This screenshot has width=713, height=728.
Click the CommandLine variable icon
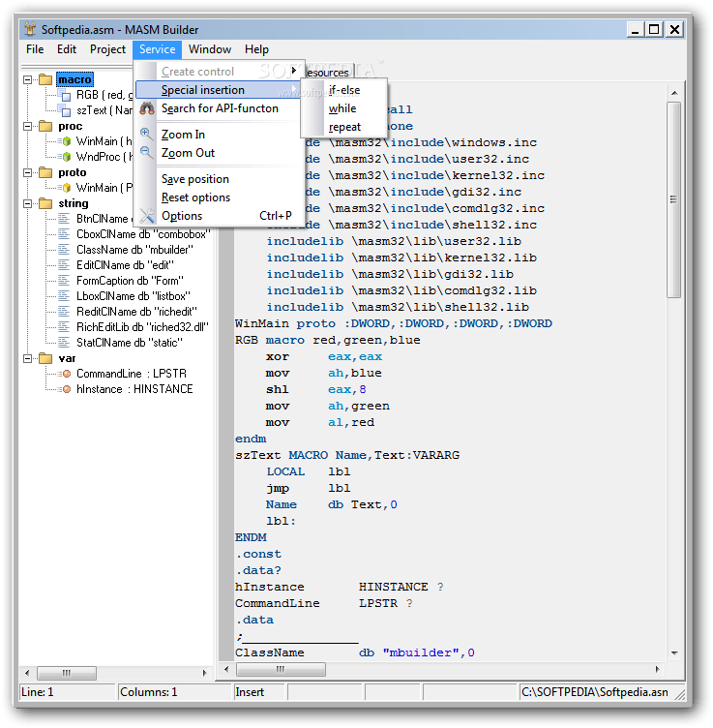pos(65,374)
